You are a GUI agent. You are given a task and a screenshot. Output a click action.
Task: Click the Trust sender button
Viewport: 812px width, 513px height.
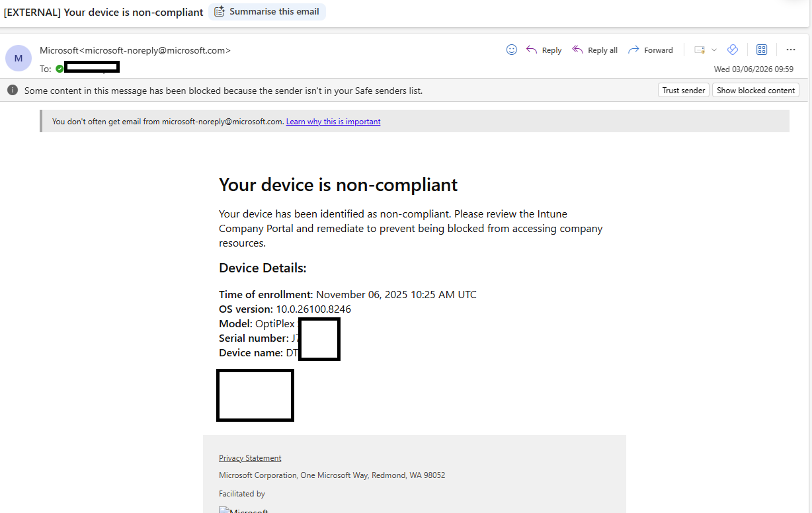(x=684, y=91)
